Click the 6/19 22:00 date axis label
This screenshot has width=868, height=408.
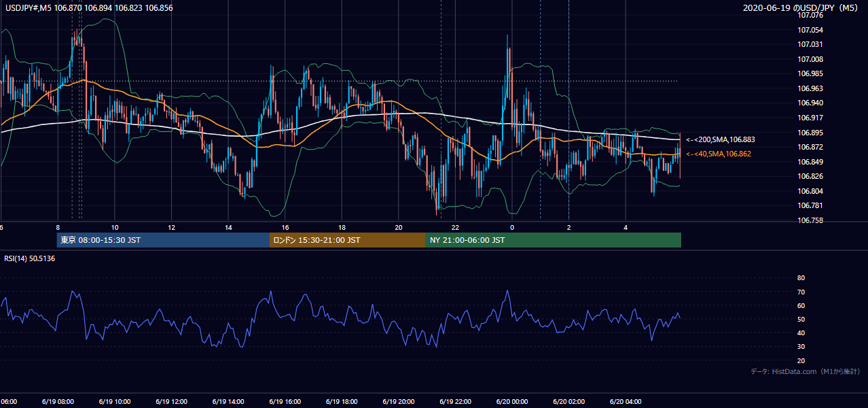point(456,401)
